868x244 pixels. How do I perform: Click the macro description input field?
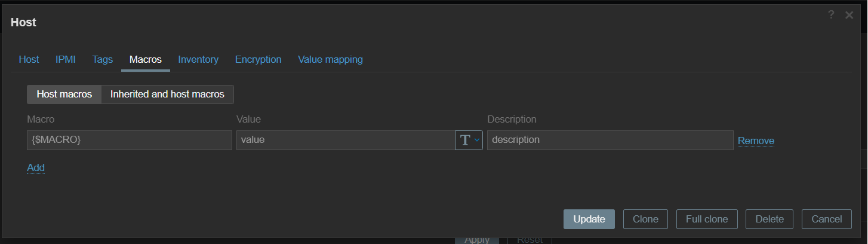pos(610,141)
